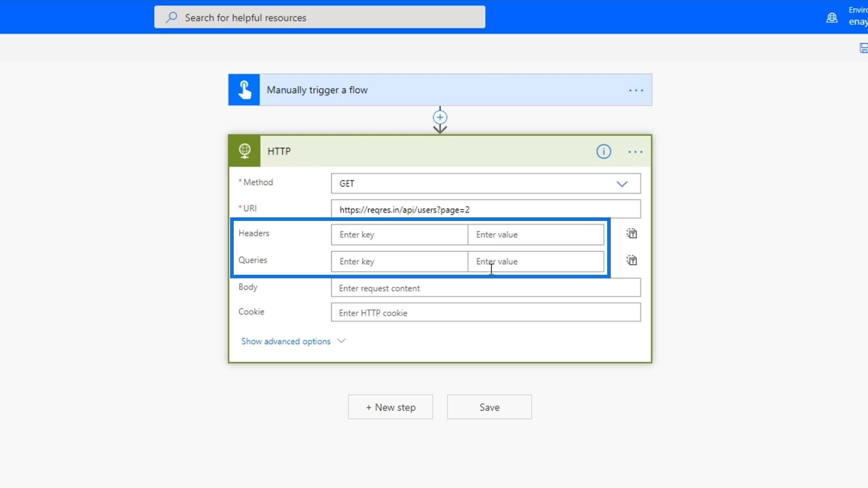Image resolution: width=868 pixels, height=488 pixels.
Task: Click Body request content field
Action: [486, 288]
